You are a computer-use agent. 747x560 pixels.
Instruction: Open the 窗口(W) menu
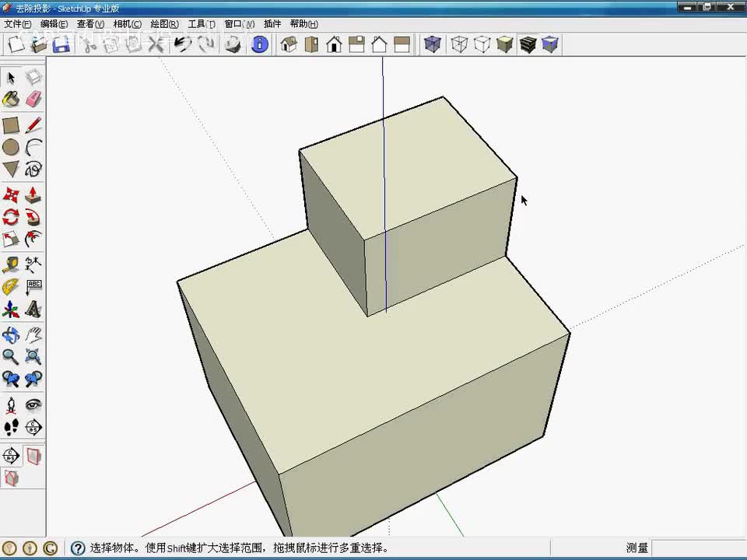[x=239, y=24]
